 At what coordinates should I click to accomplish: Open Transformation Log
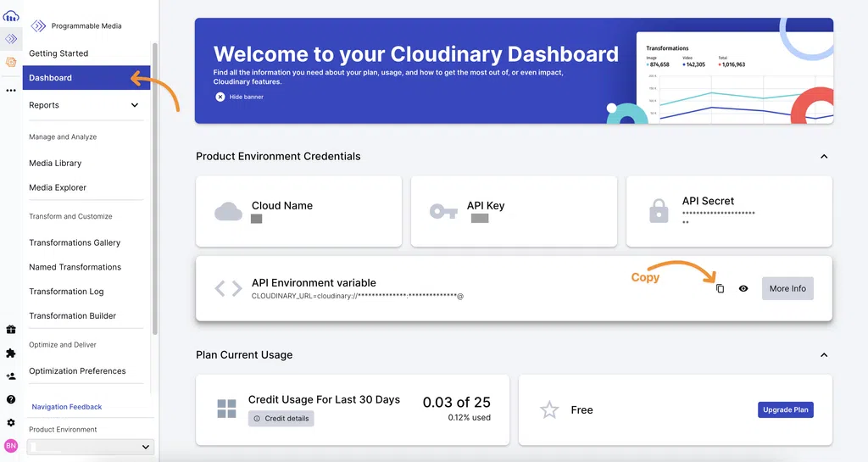tap(66, 292)
